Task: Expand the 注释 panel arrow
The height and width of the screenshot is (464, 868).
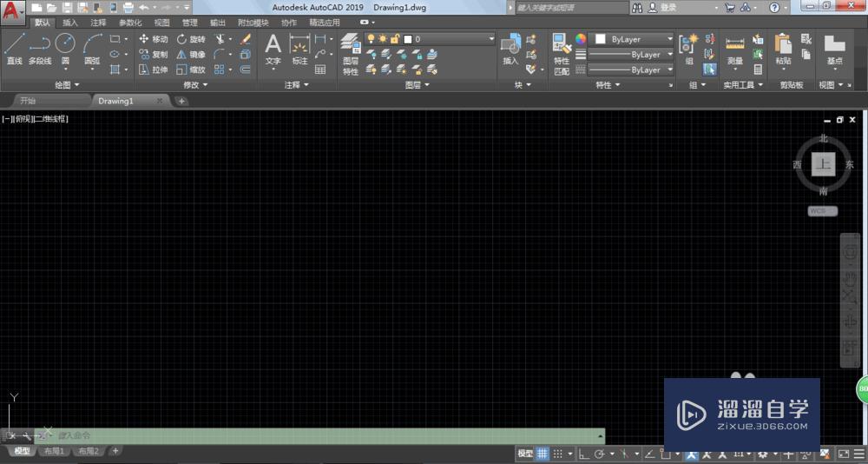Action: (306, 85)
